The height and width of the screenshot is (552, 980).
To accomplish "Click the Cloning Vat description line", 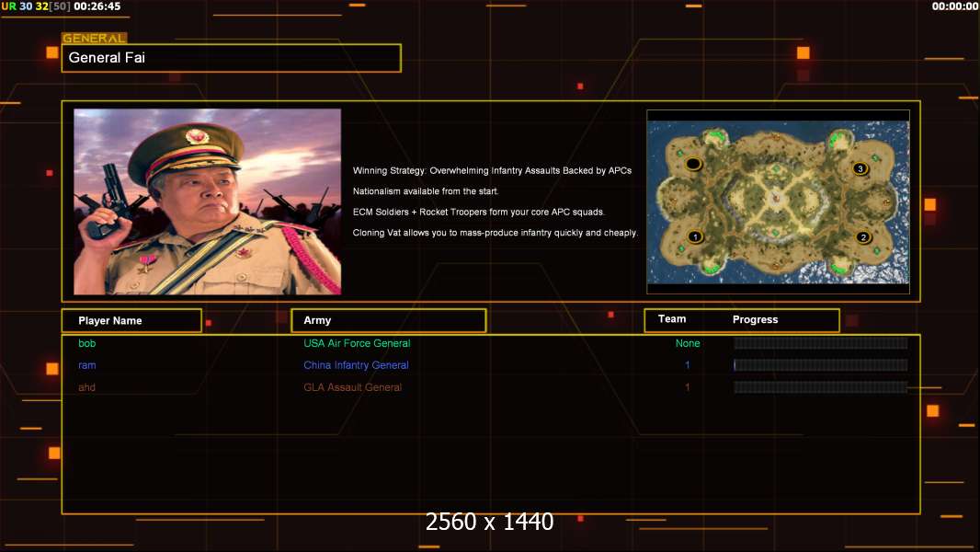I will (495, 233).
